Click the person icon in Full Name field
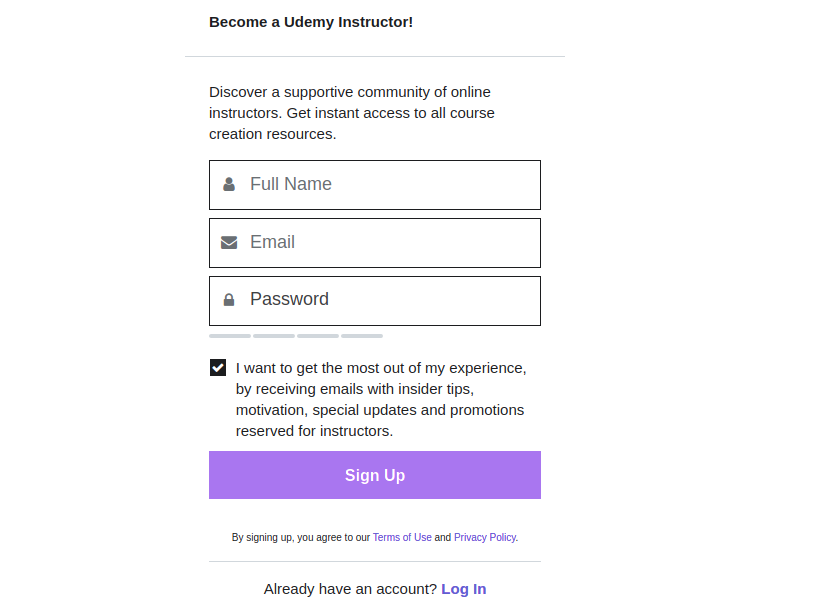This screenshot has width=829, height=607. (x=229, y=184)
